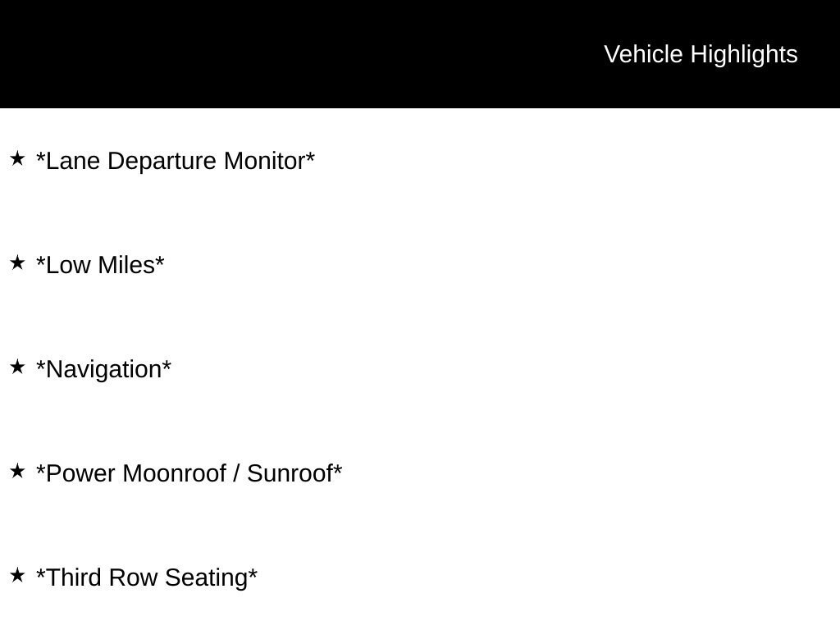Select the star beside Power Moonroof / Sunroof
The height and width of the screenshot is (630, 840).
pyautogui.click(x=17, y=471)
